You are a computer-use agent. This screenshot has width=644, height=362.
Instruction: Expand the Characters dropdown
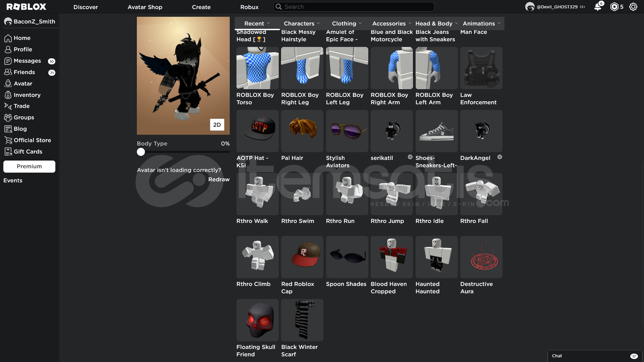click(302, 23)
